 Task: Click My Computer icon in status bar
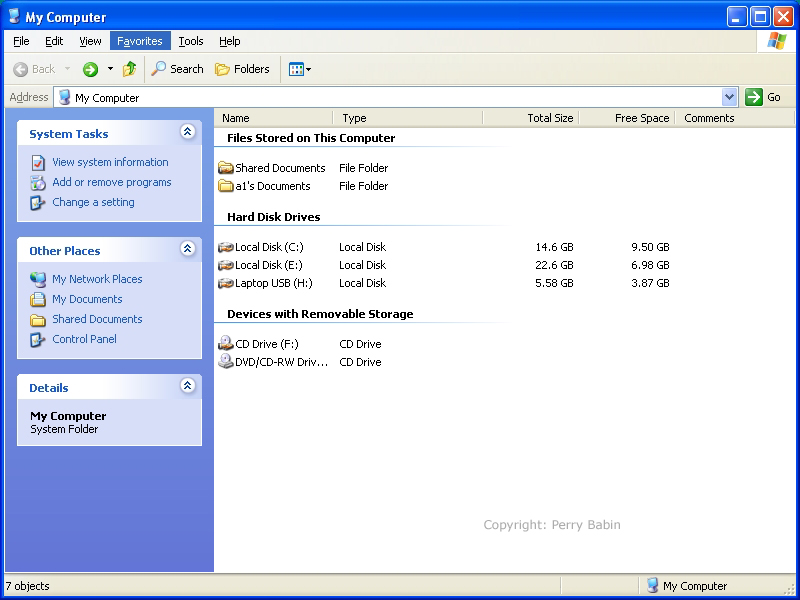tap(653, 585)
